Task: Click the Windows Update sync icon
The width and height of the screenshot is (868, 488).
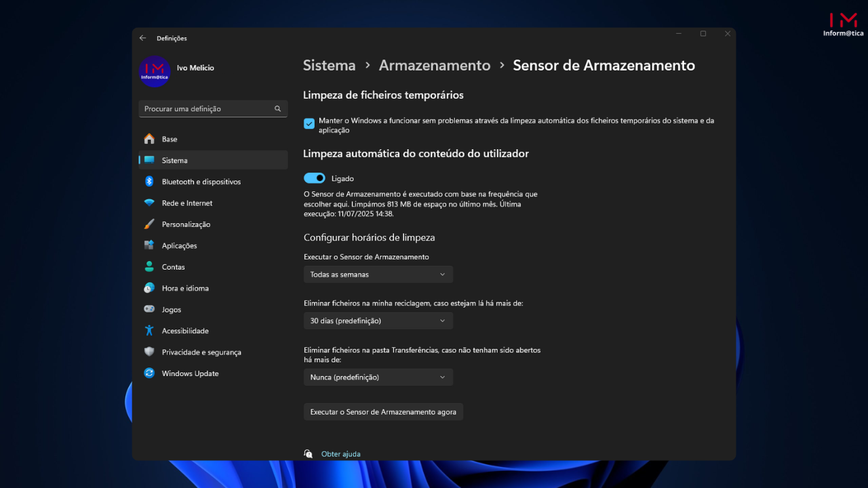Action: (x=149, y=373)
